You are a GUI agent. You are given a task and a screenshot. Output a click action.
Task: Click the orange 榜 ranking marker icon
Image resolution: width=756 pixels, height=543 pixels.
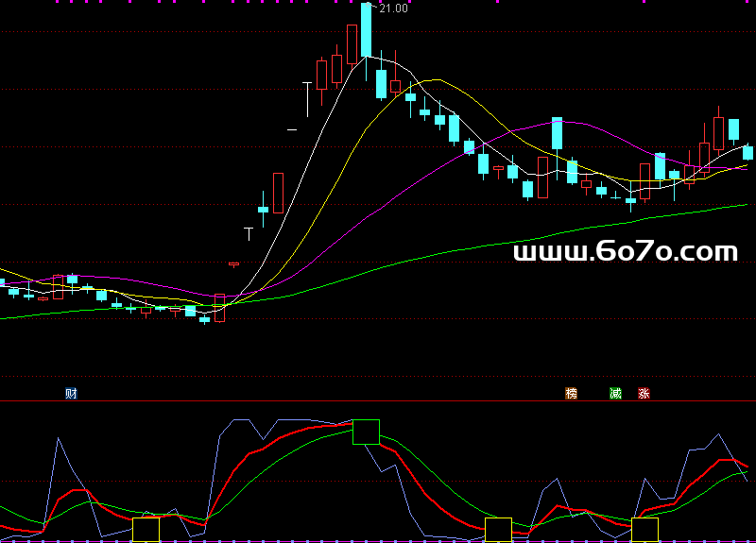pyautogui.click(x=571, y=393)
